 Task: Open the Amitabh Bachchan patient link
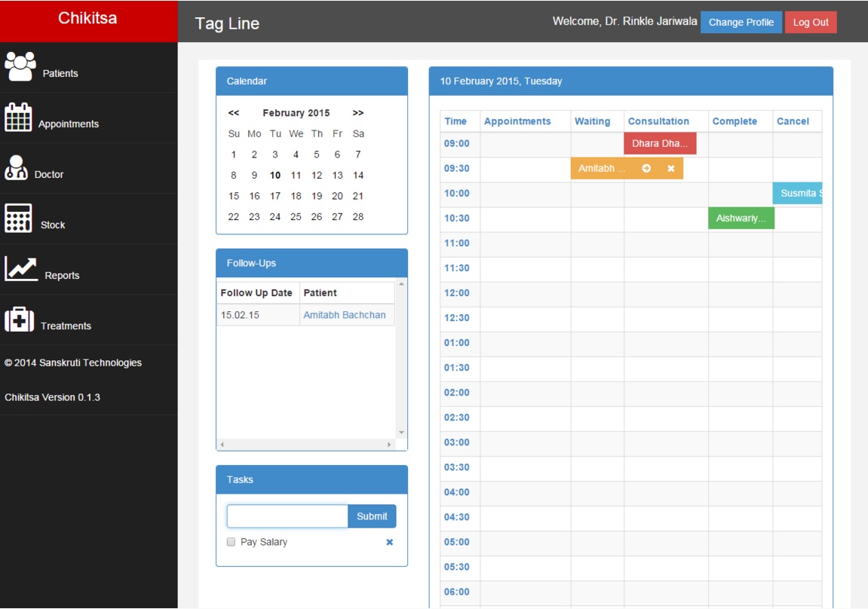(x=345, y=315)
